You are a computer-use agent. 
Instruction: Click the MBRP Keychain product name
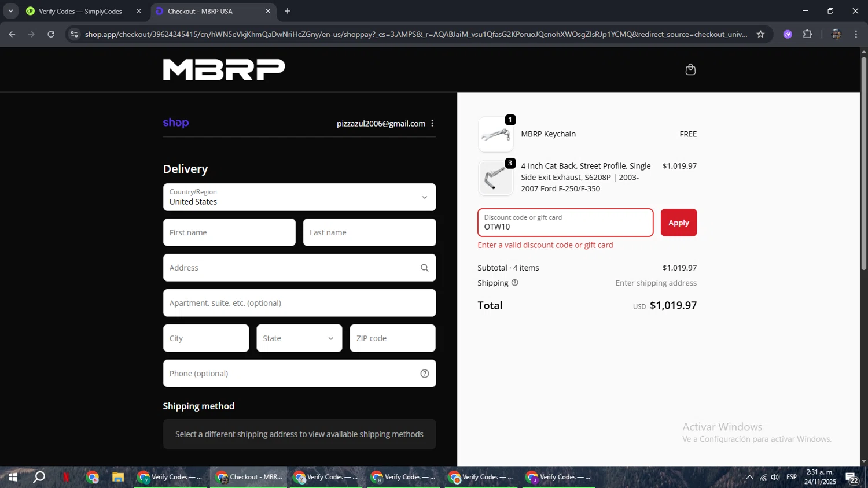548,134
